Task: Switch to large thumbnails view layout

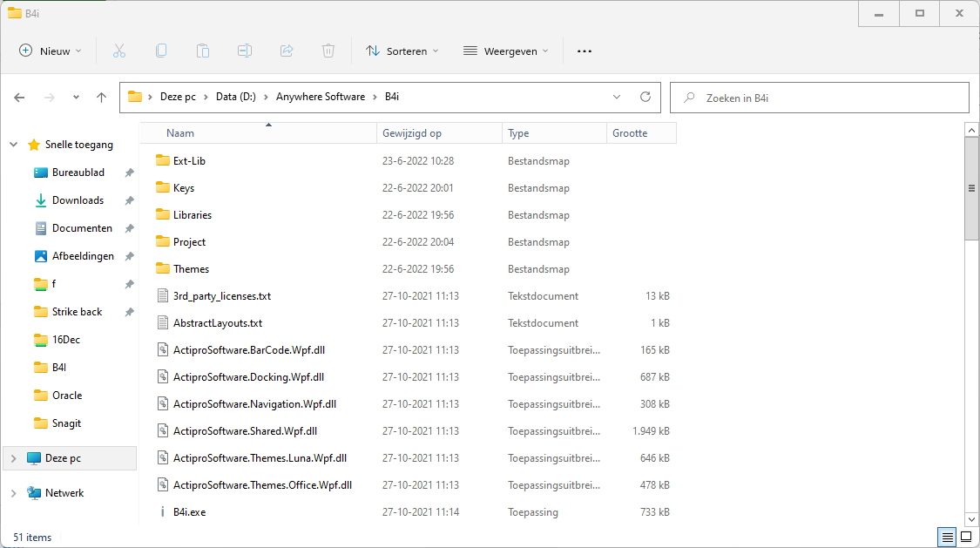Action: point(965,538)
